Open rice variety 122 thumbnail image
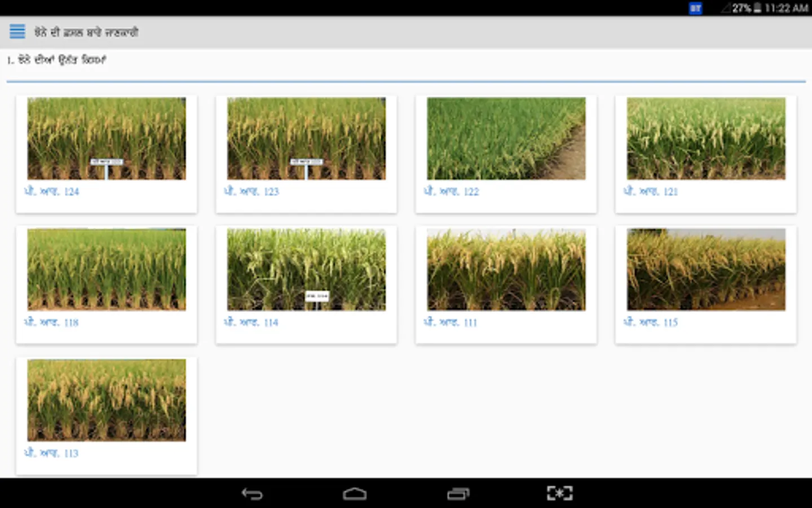This screenshot has width=812, height=508. click(x=506, y=139)
